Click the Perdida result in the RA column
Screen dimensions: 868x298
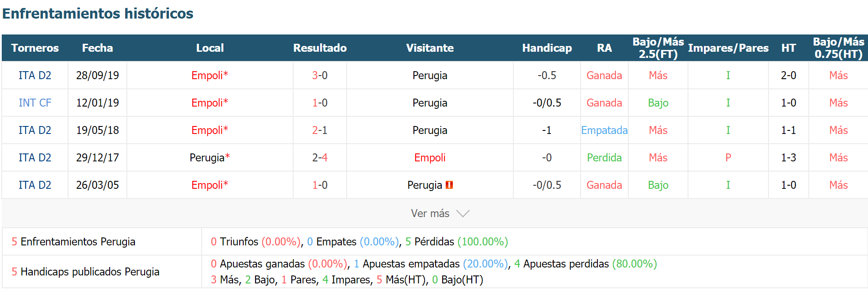tap(604, 157)
